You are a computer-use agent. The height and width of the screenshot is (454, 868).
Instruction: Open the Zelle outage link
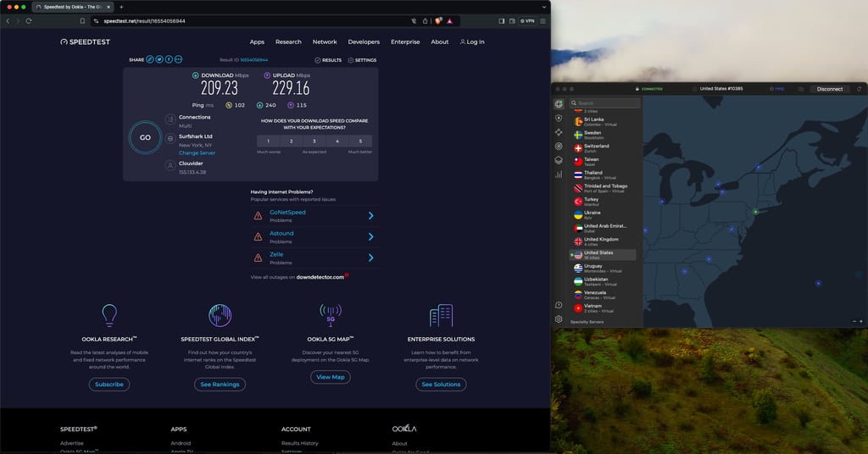click(x=276, y=254)
